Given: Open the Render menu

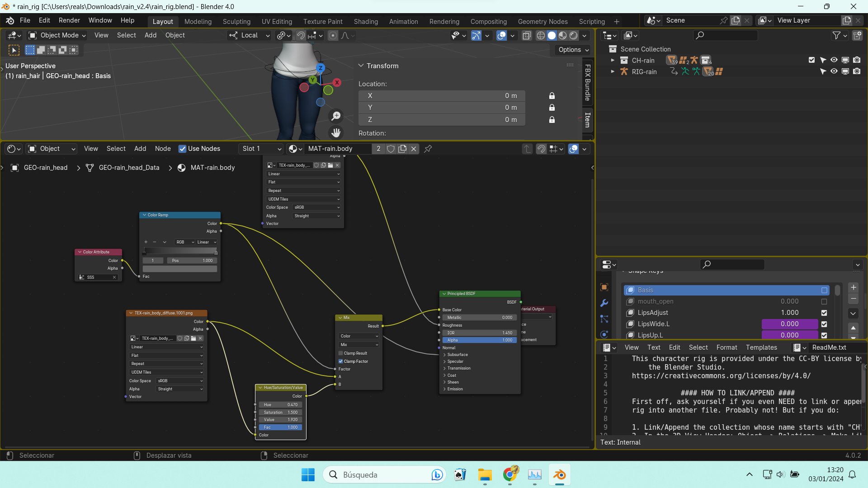Looking at the screenshot, I should coord(69,20).
